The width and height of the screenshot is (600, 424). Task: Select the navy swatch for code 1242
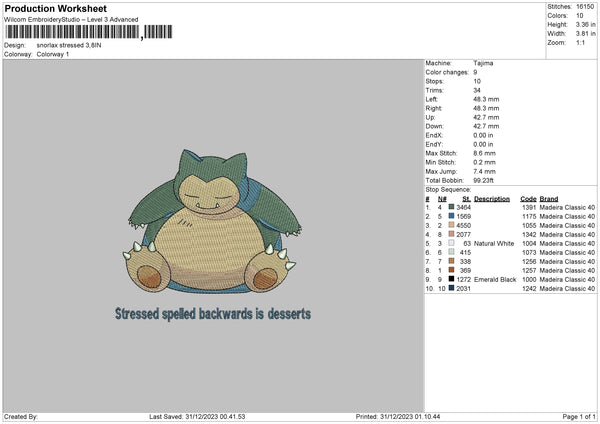pyautogui.click(x=451, y=288)
